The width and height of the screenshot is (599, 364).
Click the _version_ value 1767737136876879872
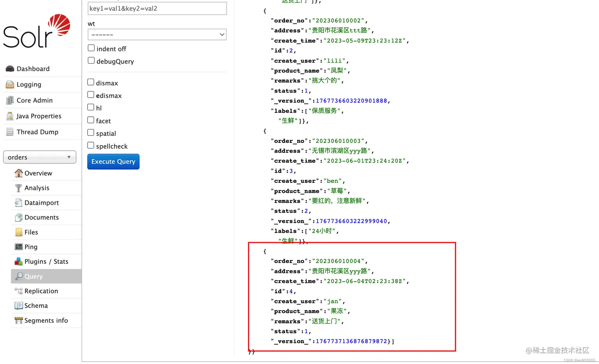point(351,341)
